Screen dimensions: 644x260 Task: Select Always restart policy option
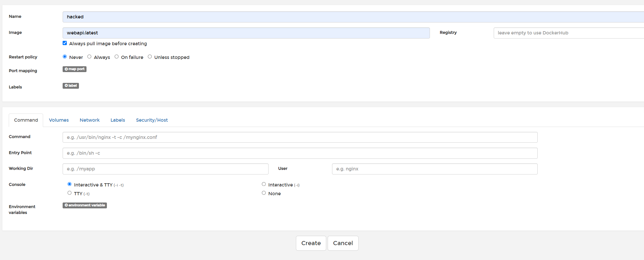[x=89, y=57]
